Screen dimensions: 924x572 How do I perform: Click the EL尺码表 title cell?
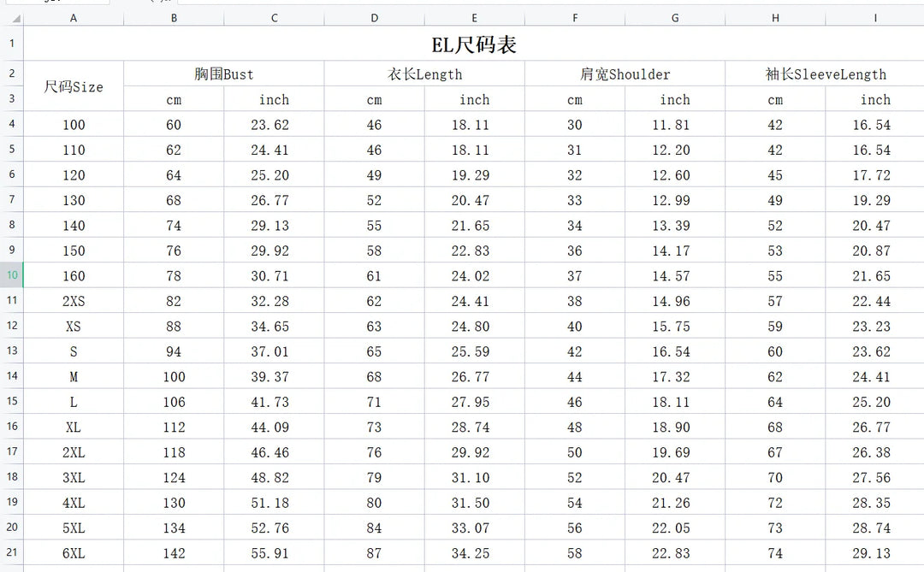(x=473, y=44)
